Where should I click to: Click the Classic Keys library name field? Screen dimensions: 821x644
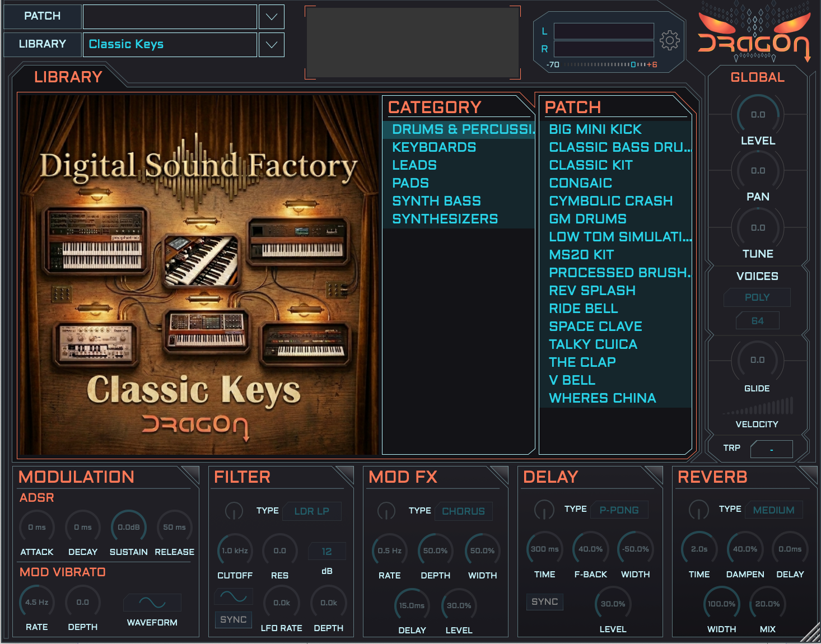170,45
